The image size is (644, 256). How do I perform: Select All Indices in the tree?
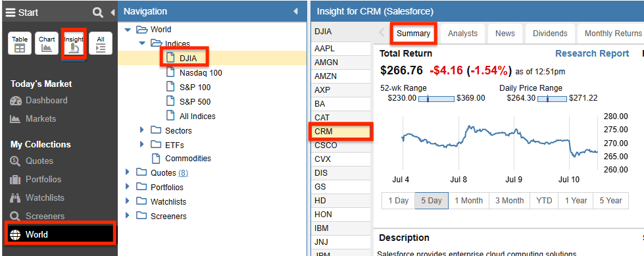tap(197, 116)
